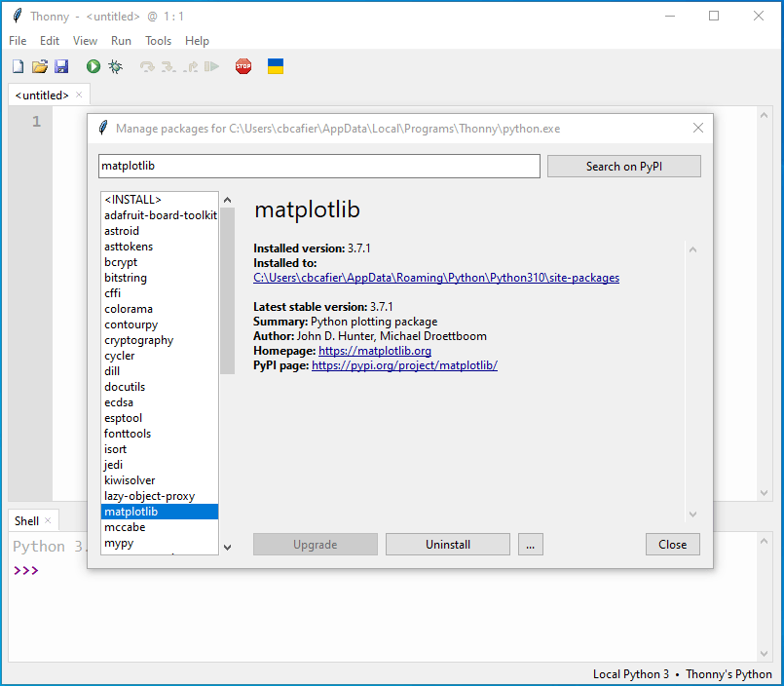Select bcrypt package

[160, 262]
